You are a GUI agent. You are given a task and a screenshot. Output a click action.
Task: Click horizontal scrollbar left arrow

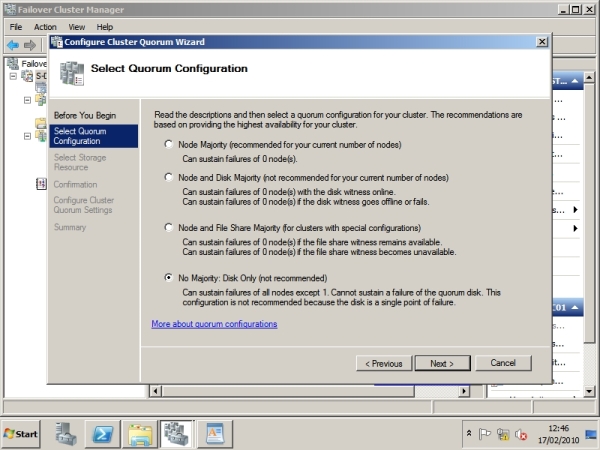click(x=155, y=391)
